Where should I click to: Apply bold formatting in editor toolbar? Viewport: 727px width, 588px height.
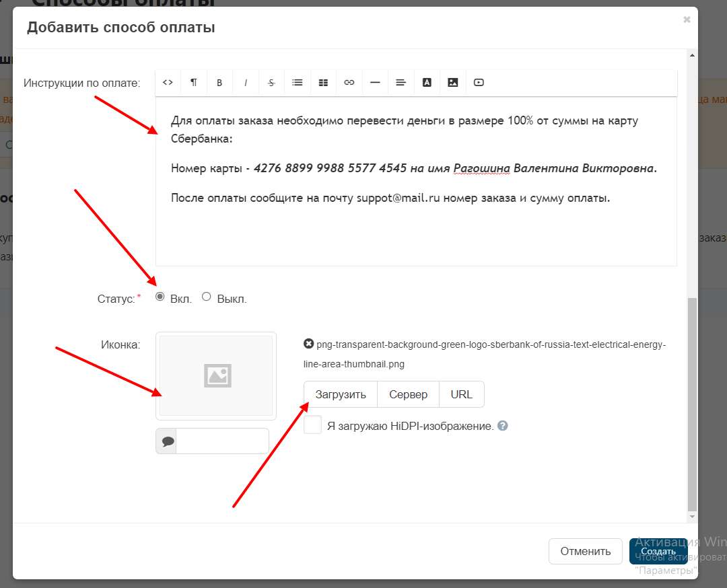point(219,83)
